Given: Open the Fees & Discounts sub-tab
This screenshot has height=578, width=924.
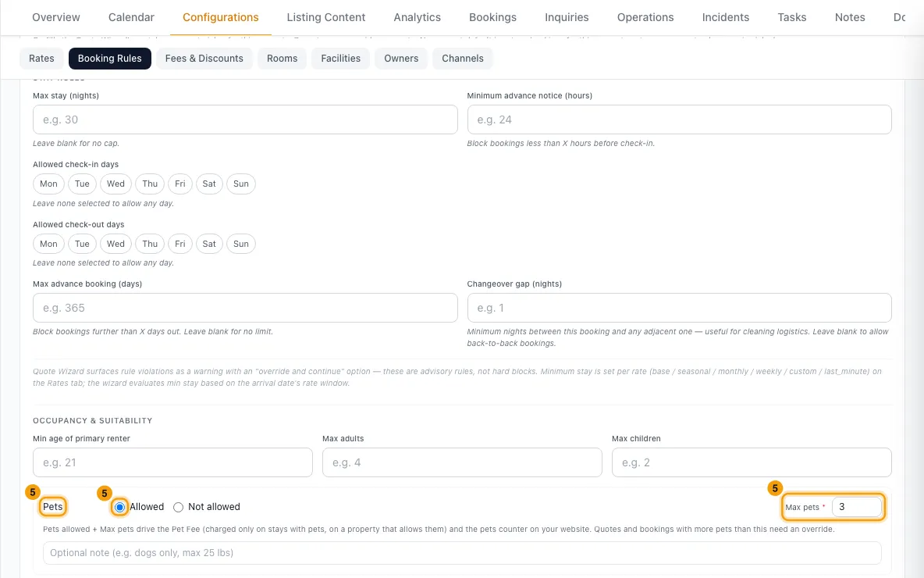Looking at the screenshot, I should coord(204,59).
